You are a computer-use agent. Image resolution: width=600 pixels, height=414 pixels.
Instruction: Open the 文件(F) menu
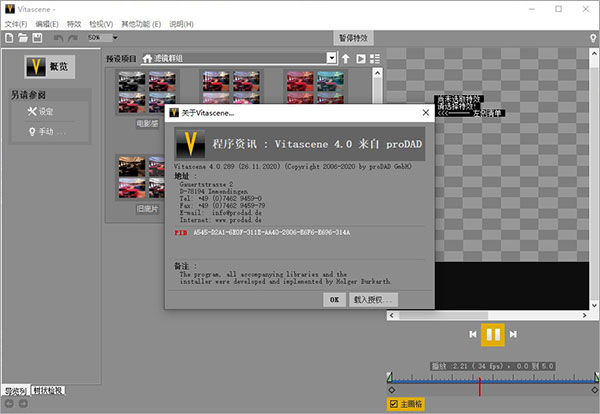(x=15, y=23)
